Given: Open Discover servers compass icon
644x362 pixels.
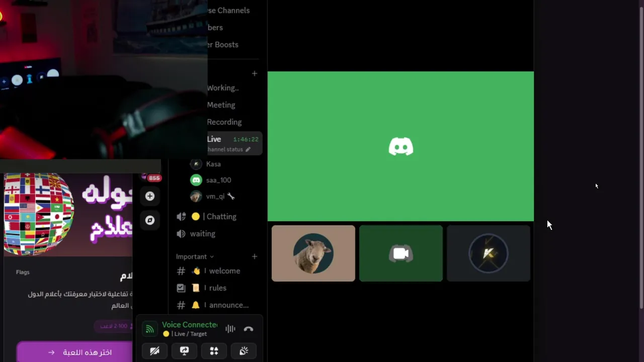Looking at the screenshot, I should click(x=150, y=220).
